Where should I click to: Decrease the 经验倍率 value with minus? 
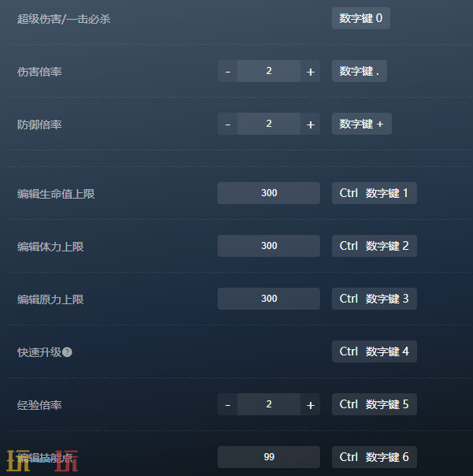tap(228, 404)
